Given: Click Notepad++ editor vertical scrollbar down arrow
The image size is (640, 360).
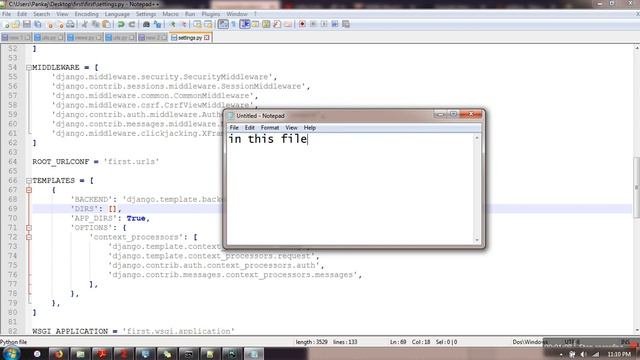Looking at the screenshot, I should (x=637, y=331).
